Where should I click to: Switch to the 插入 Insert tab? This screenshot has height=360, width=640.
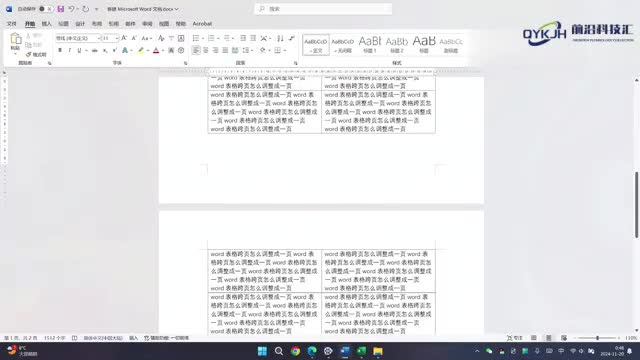[47, 24]
